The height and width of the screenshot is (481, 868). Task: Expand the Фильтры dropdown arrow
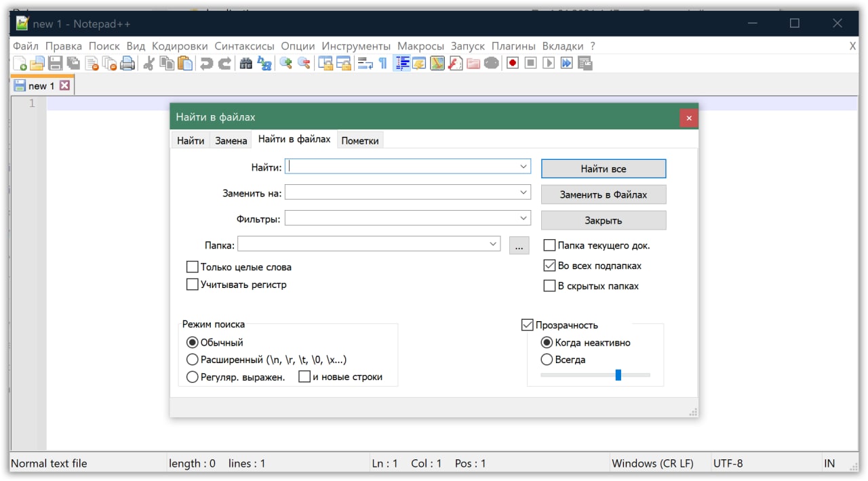[524, 218]
